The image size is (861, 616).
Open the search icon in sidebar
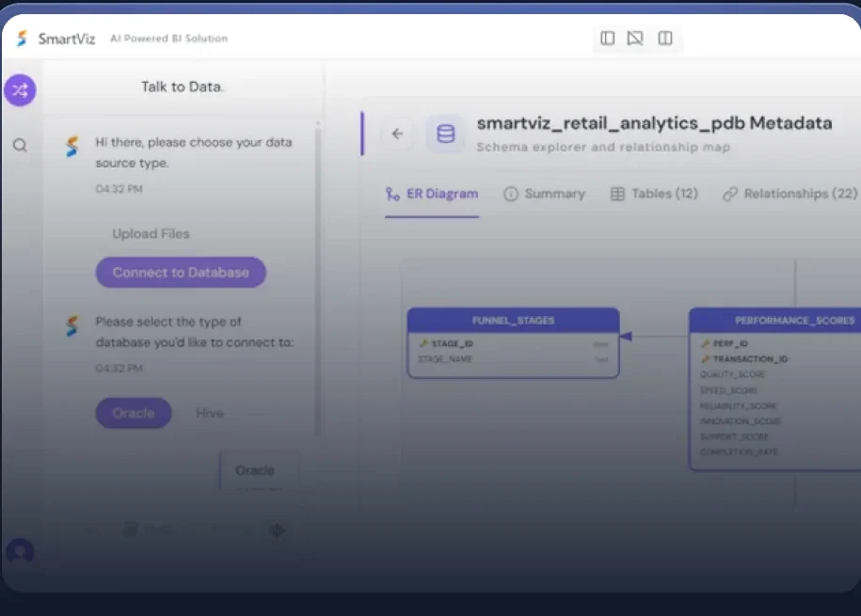point(21,146)
